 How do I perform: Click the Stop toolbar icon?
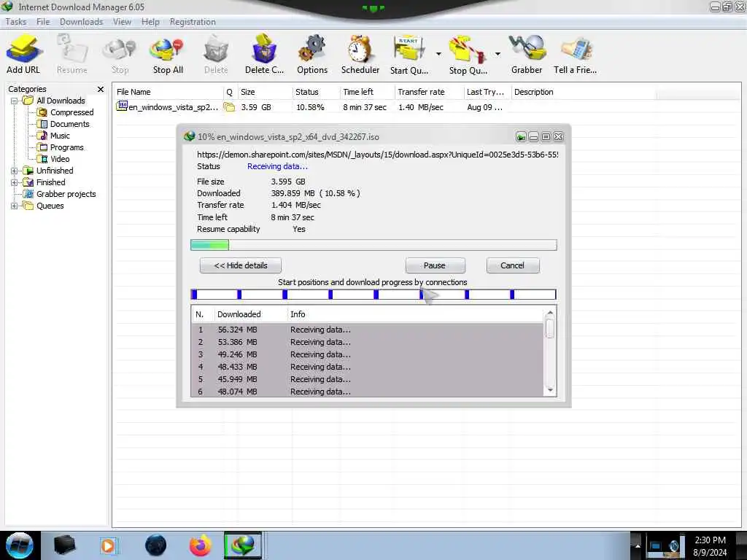(120, 54)
